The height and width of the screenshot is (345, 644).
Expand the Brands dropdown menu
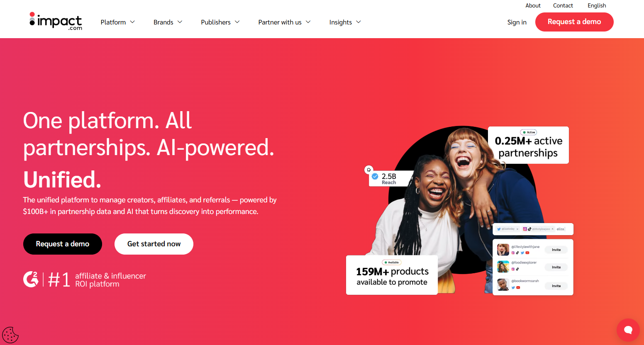pyautogui.click(x=168, y=22)
